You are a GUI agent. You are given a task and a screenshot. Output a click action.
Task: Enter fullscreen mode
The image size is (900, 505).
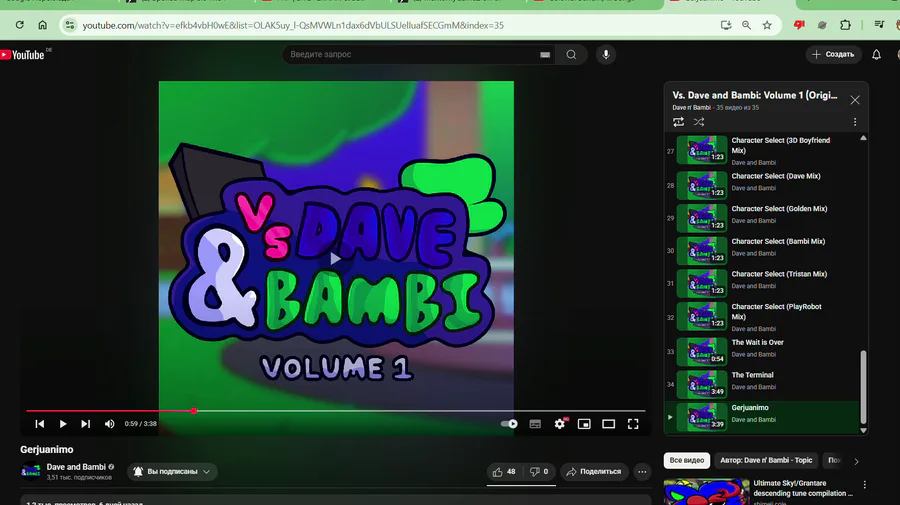[x=633, y=424]
